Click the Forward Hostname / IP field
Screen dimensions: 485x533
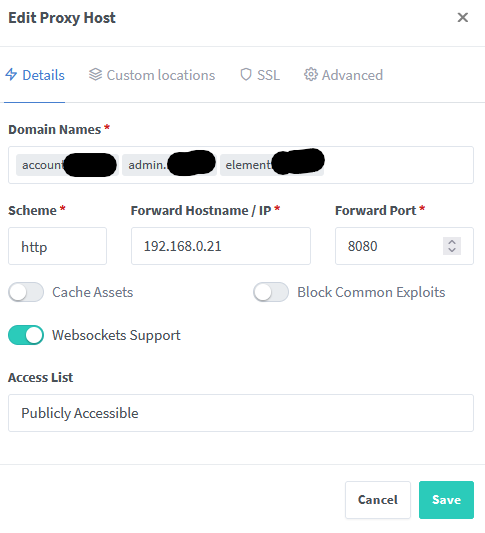pos(221,246)
